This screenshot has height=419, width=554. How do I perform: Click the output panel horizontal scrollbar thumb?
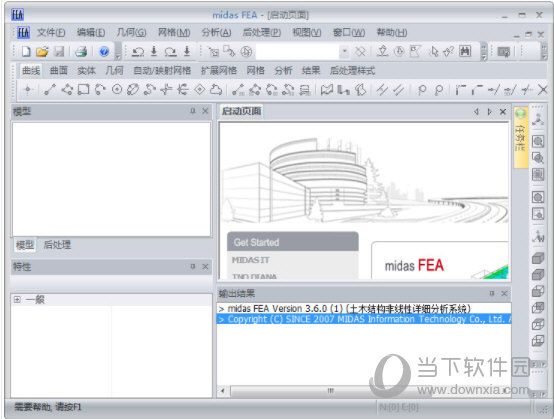tap(330, 391)
